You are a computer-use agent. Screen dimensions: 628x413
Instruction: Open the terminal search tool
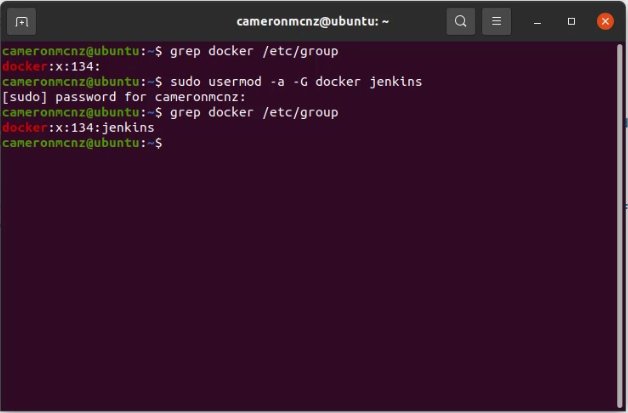tap(460, 21)
